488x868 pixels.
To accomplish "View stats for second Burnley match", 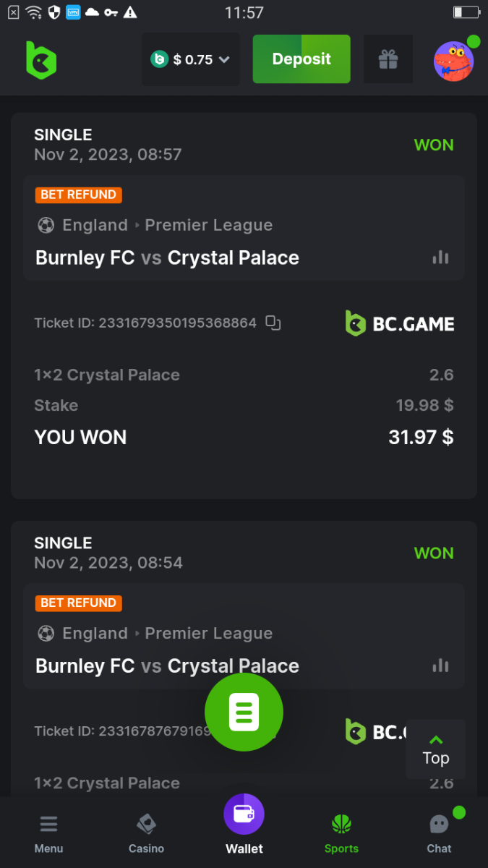I will coord(440,665).
